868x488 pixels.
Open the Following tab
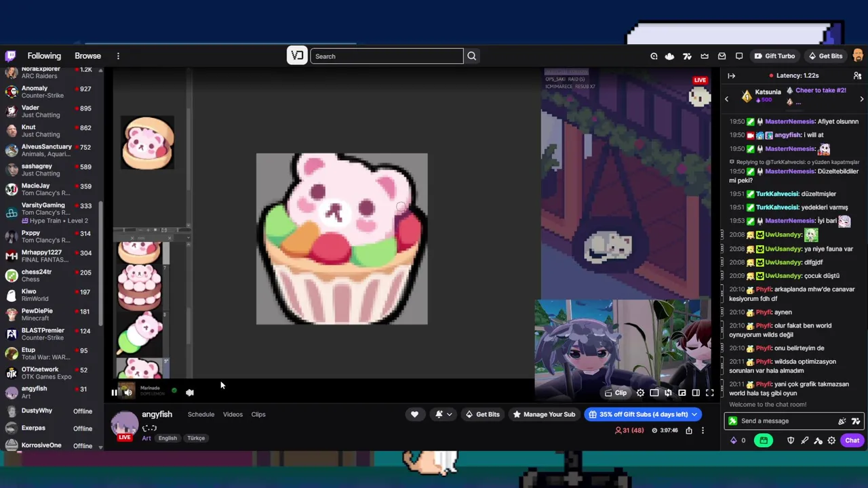(44, 56)
